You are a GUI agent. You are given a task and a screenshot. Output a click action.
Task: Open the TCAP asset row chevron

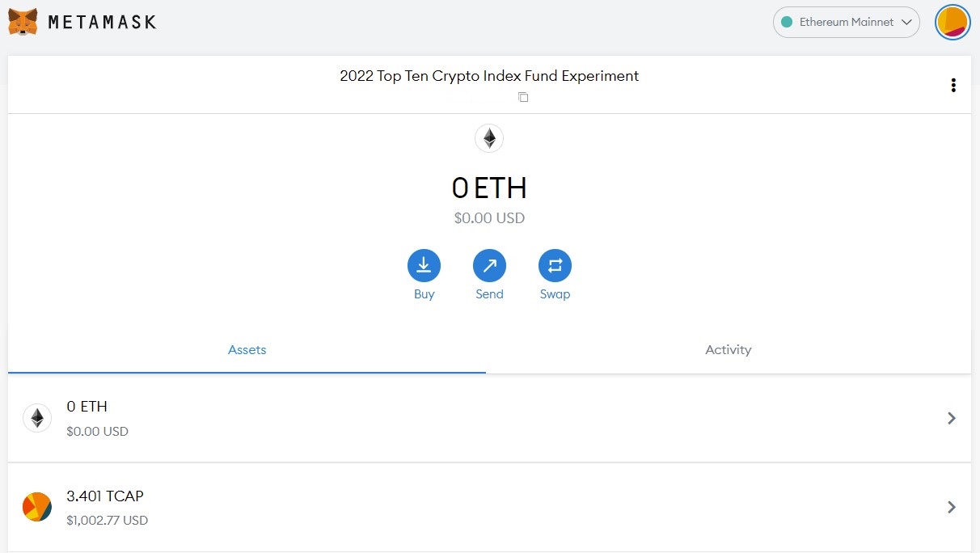(x=952, y=507)
